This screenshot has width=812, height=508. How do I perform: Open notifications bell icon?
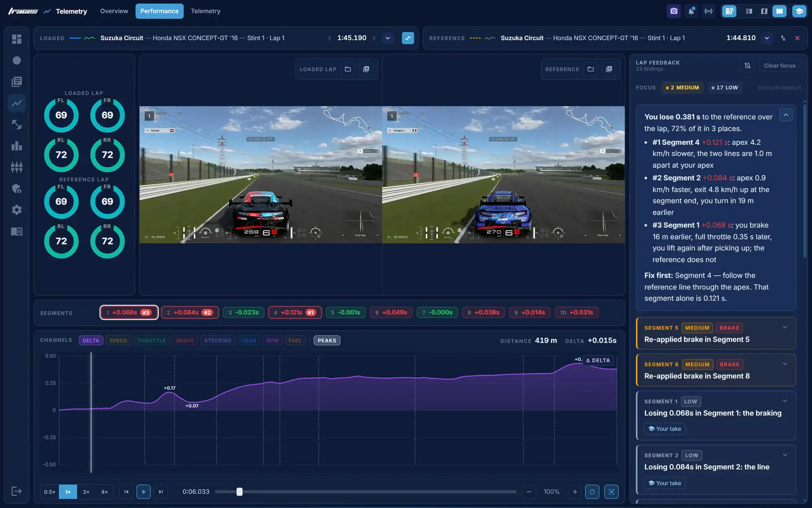(691, 11)
